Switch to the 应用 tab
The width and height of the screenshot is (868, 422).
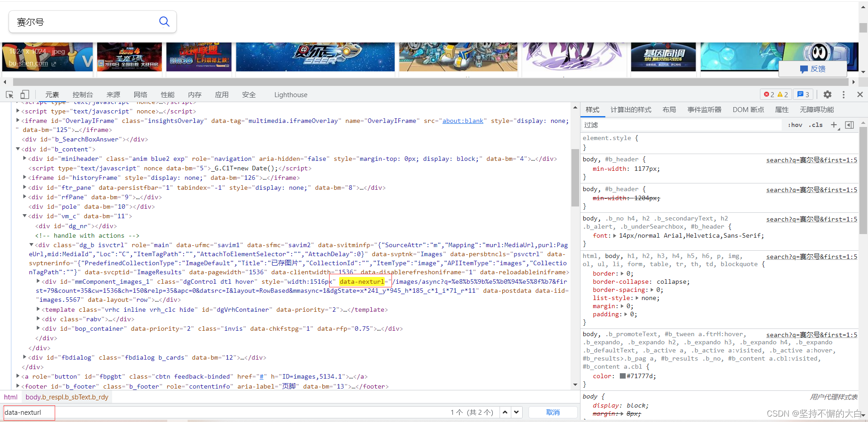click(222, 94)
